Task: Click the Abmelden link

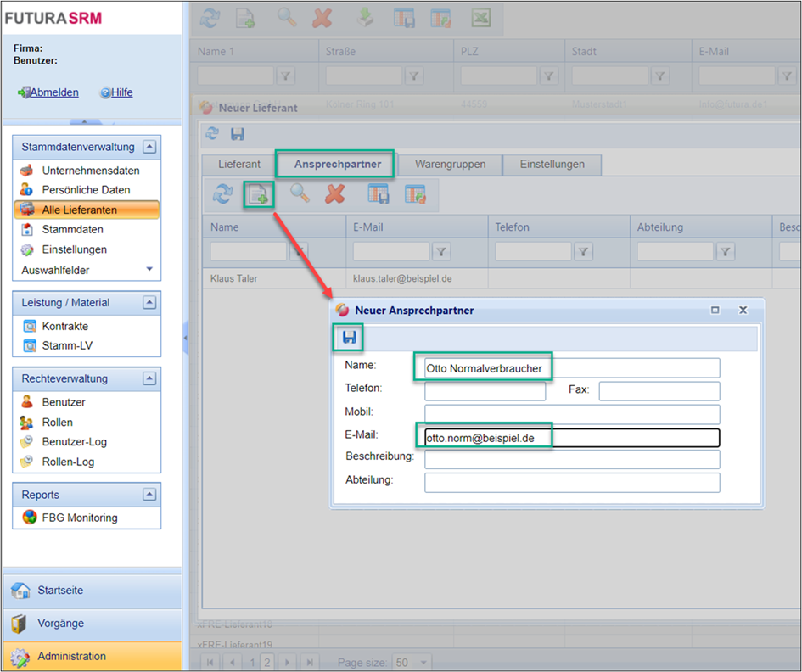Action: coord(54,92)
